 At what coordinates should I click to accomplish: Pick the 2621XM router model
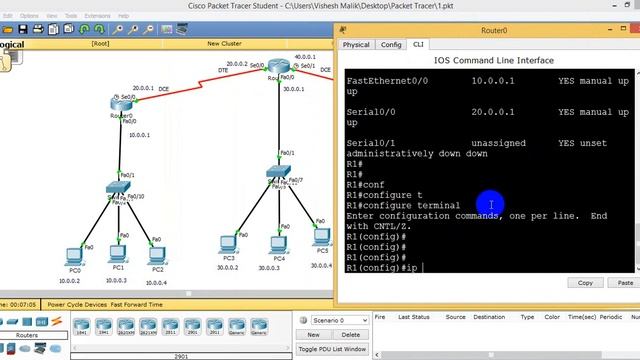[x=148, y=327]
